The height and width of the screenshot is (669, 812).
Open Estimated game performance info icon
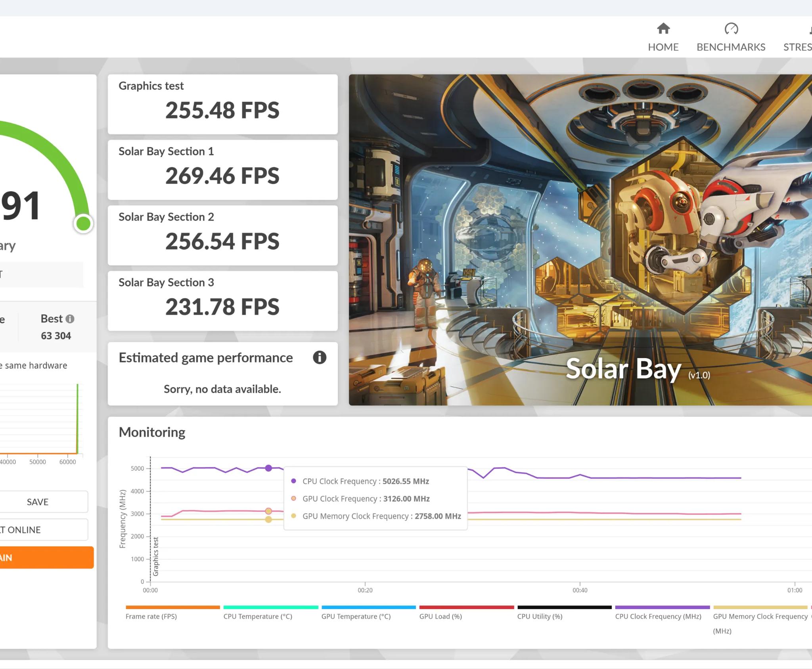coord(320,358)
